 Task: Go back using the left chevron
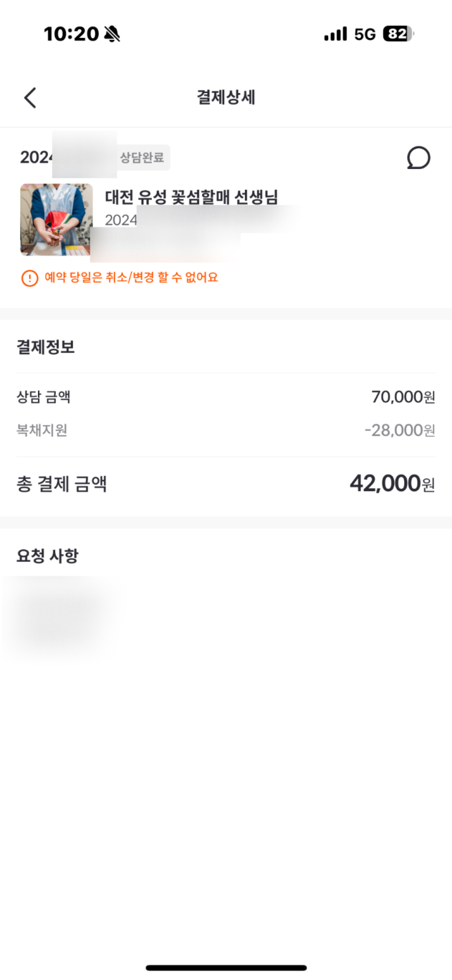pyautogui.click(x=30, y=98)
